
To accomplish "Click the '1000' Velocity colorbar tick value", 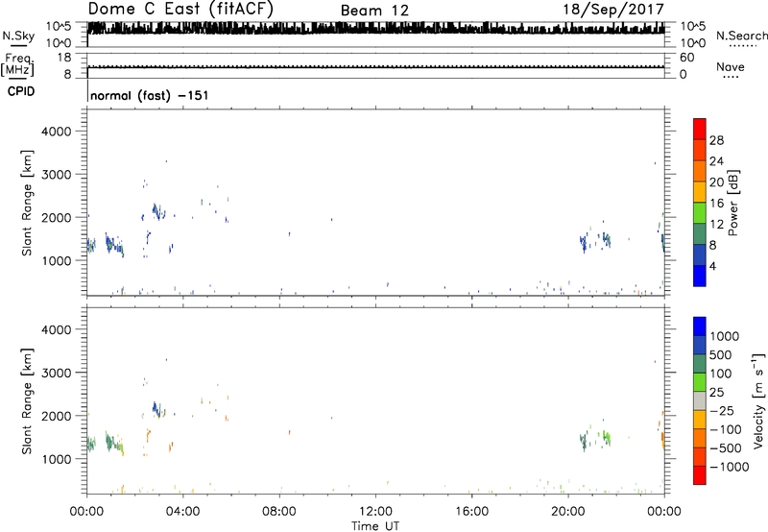I will (725, 336).
